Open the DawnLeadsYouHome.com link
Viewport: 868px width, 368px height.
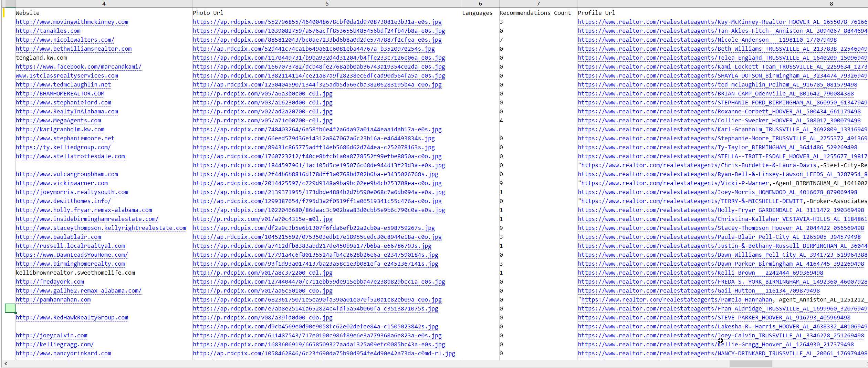click(x=72, y=255)
